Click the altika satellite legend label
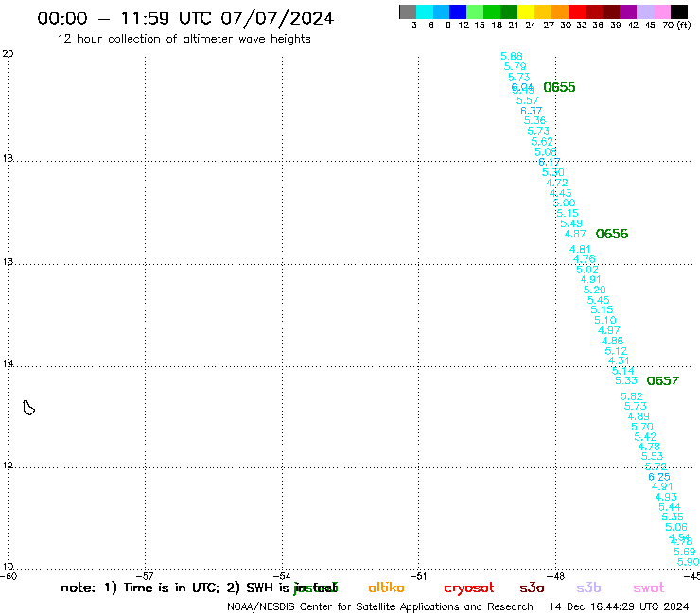The width and height of the screenshot is (700, 615). pos(386,588)
